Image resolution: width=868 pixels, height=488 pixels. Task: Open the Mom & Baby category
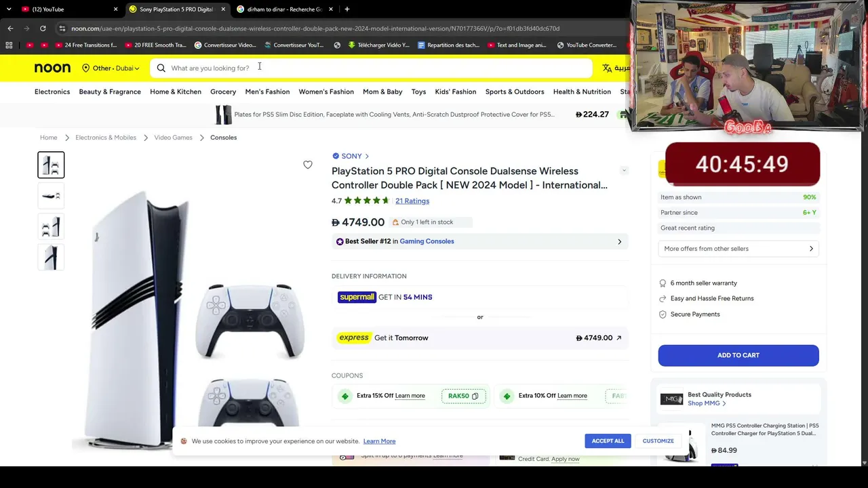pos(382,91)
